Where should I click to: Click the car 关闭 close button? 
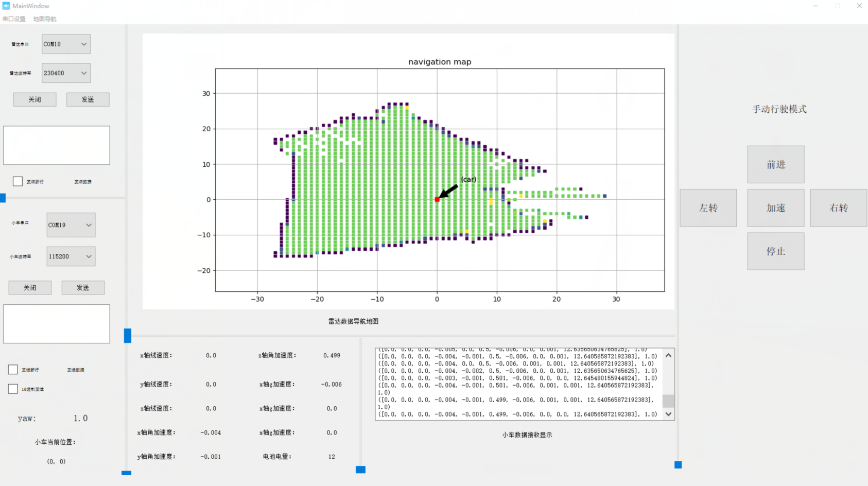point(29,287)
